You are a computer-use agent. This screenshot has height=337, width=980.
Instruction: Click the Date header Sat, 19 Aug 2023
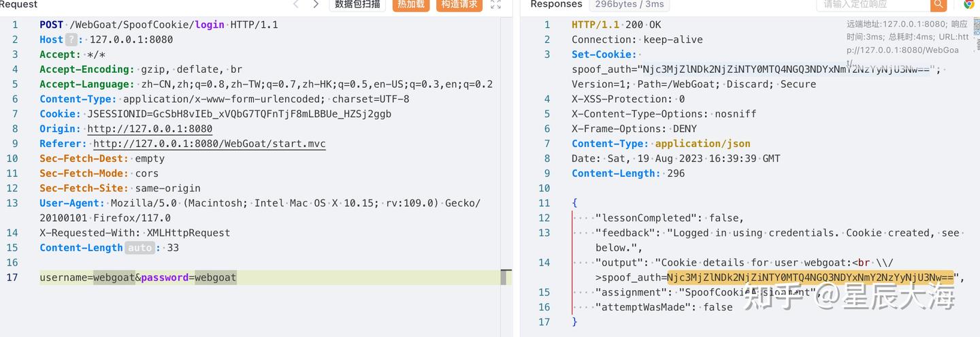click(676, 159)
